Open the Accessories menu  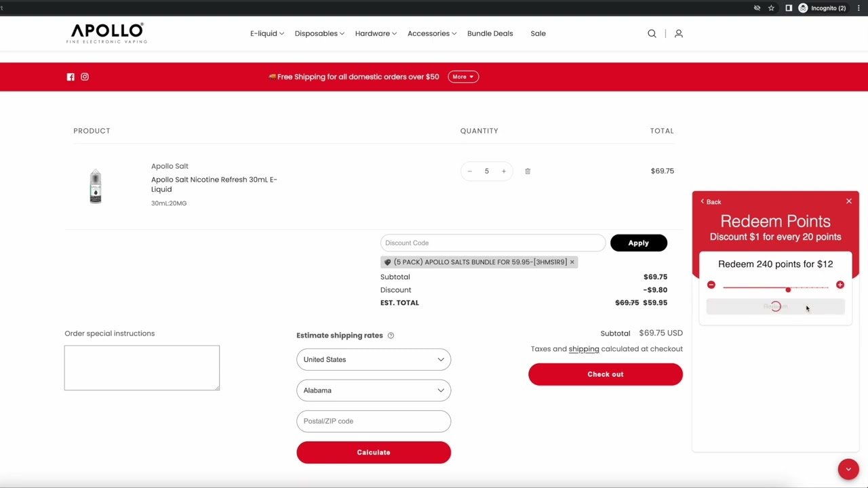click(432, 33)
